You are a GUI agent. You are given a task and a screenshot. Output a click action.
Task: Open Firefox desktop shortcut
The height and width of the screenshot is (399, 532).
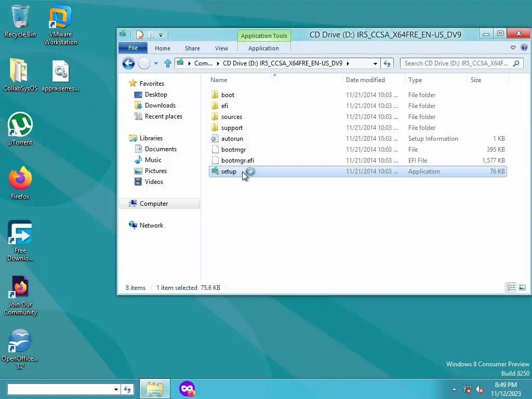coord(20,182)
